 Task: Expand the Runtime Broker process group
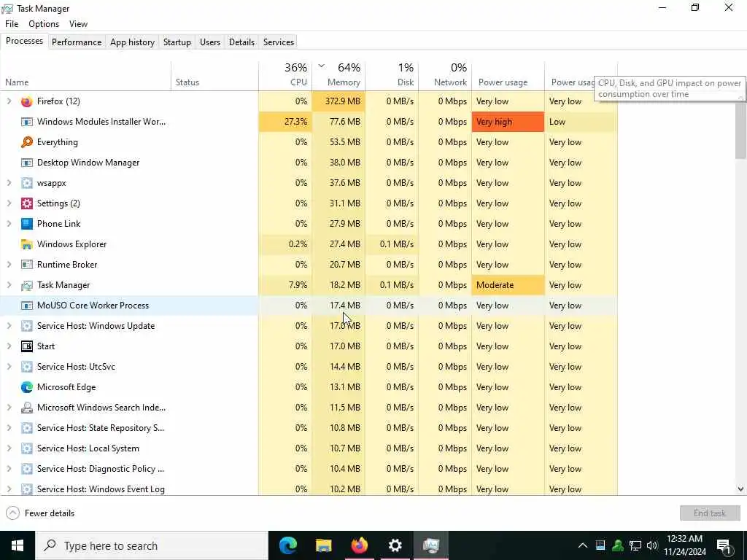point(9,265)
